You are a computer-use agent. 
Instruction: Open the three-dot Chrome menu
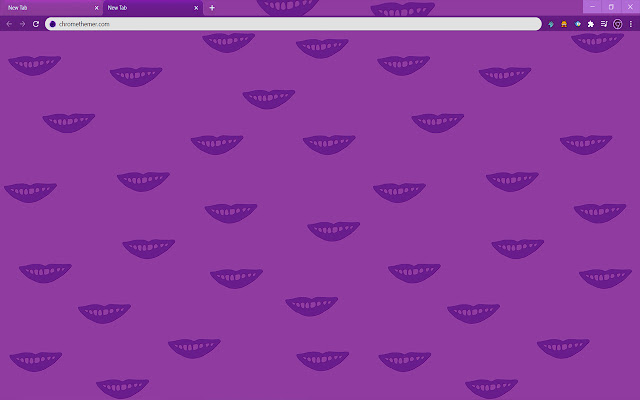coord(631,24)
